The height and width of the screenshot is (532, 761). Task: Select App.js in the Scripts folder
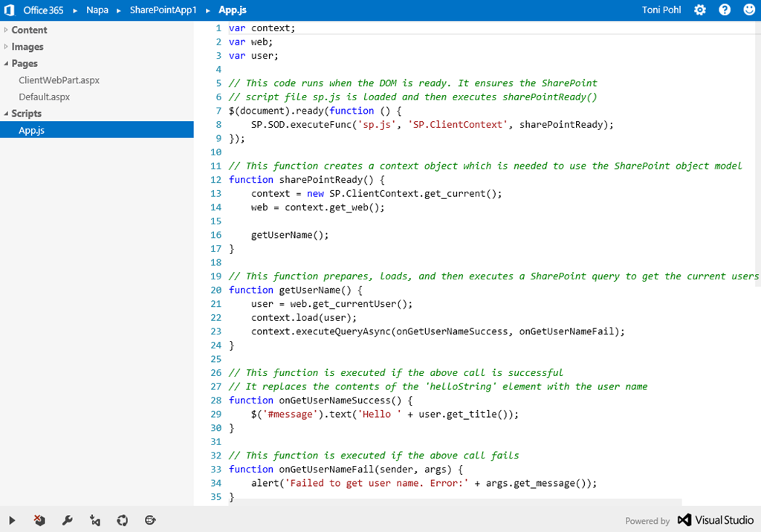(32, 130)
